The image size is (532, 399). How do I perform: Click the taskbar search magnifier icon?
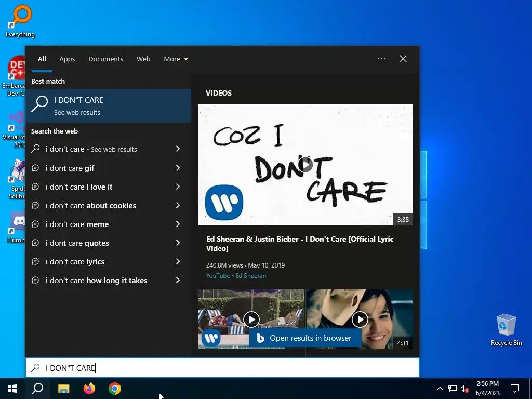(37, 389)
